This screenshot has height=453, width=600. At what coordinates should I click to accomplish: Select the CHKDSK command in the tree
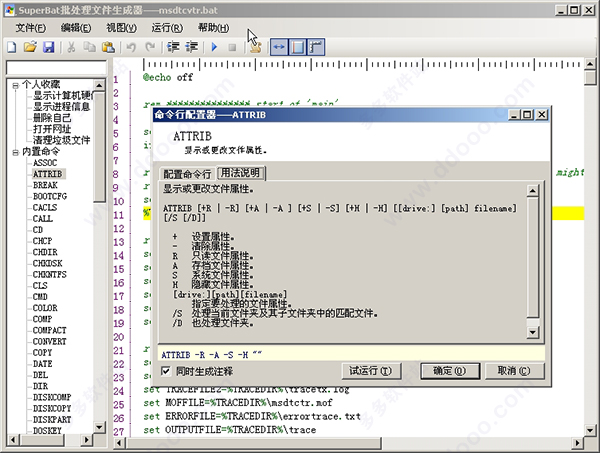[x=47, y=263]
